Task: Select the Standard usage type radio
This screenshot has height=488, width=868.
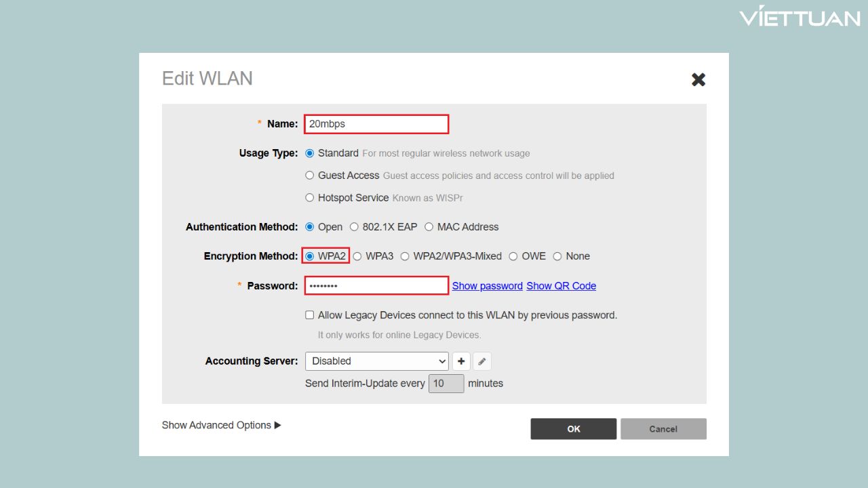Action: point(310,153)
